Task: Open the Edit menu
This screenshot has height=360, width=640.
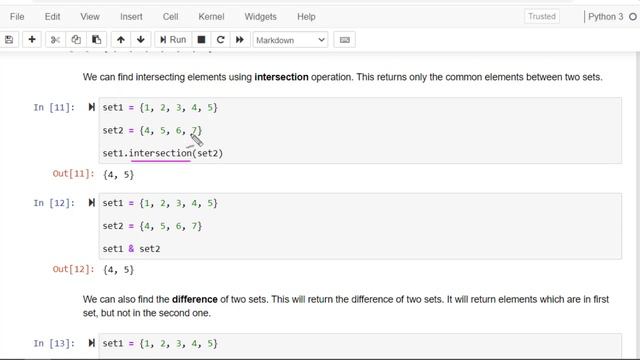Action: coord(53,17)
